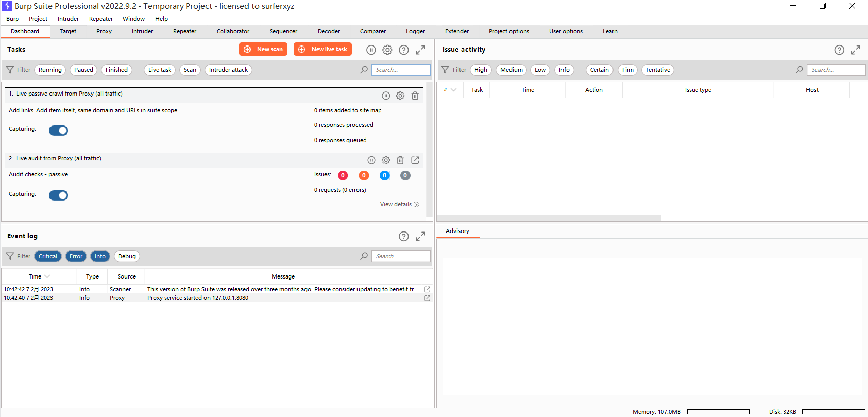Screen dimensions: 868x417
Task: Toggle the High severity issue filter
Action: pos(481,70)
